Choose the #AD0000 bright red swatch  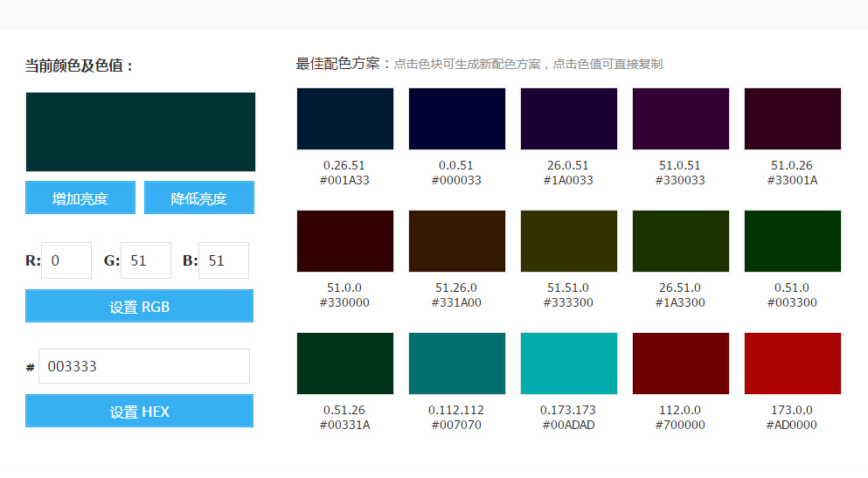tap(792, 364)
